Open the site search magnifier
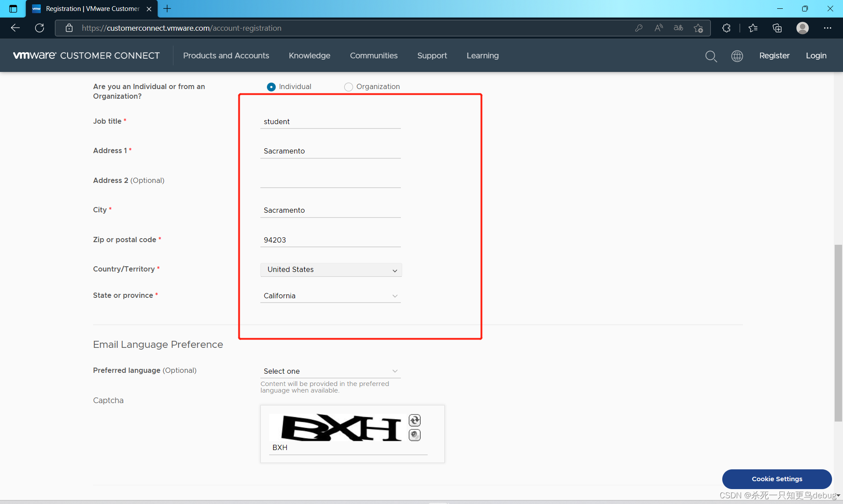Screen dimensions: 843x504 tap(711, 56)
